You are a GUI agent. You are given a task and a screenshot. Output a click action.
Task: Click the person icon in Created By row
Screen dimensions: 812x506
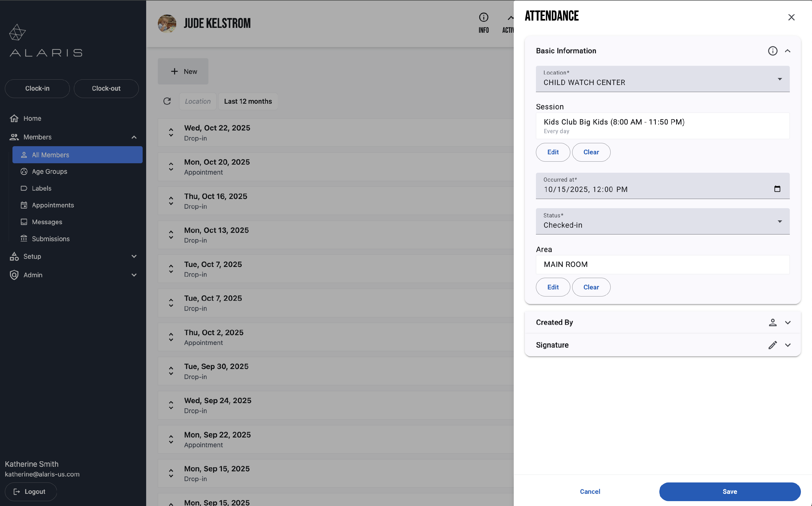point(772,322)
